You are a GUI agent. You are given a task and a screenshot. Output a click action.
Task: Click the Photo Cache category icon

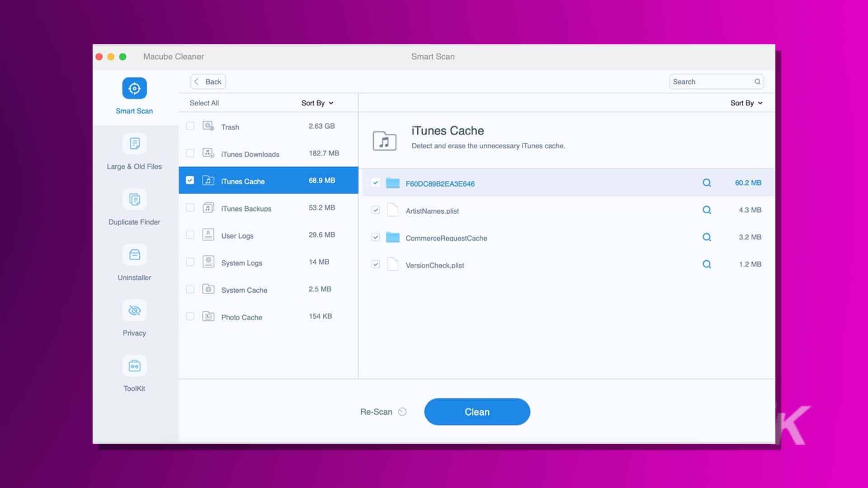pos(208,316)
